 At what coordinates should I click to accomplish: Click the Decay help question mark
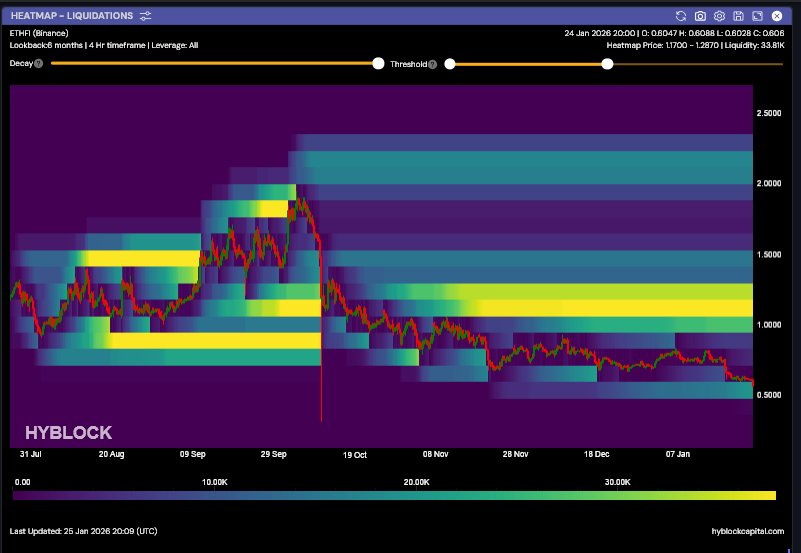pyautogui.click(x=39, y=64)
